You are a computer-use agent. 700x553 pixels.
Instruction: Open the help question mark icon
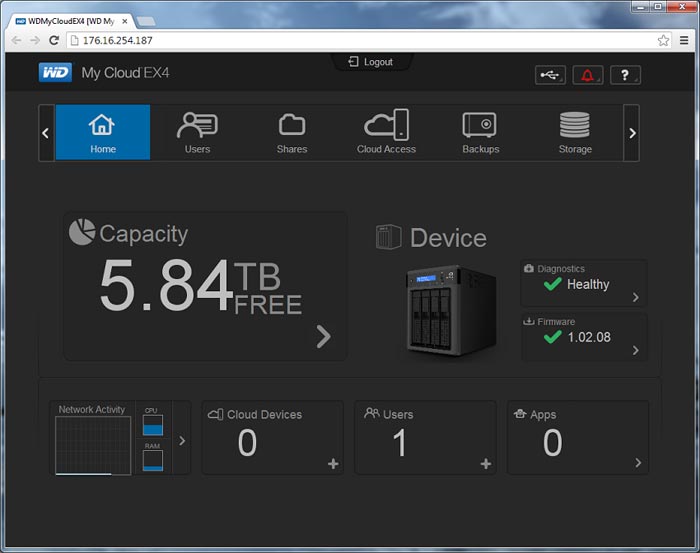[x=624, y=75]
